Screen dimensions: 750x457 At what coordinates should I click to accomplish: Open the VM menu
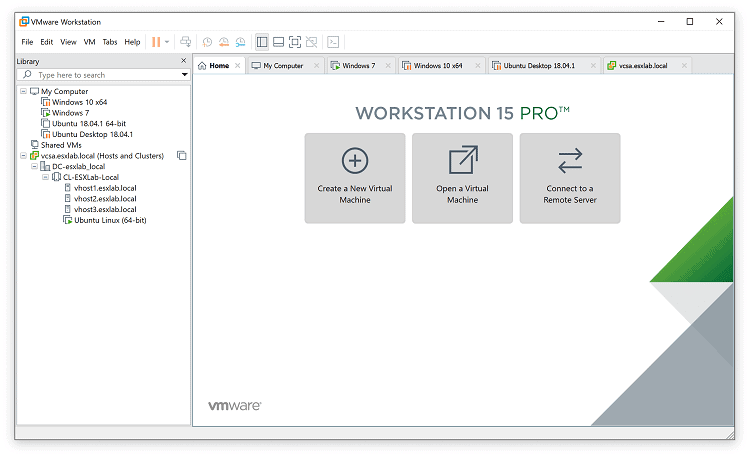click(89, 42)
